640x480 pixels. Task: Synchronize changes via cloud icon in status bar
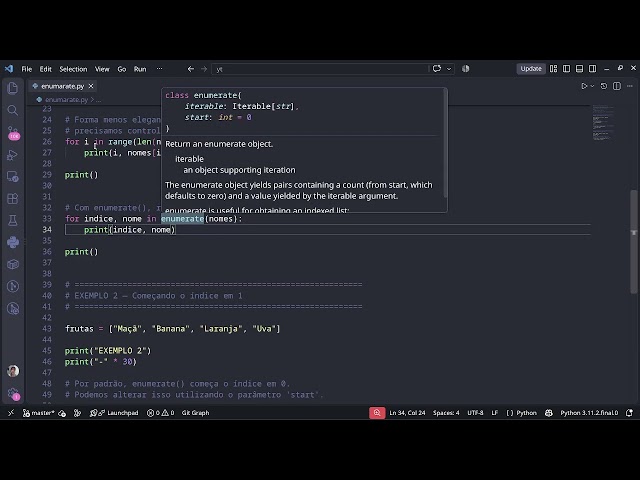pyautogui.click(x=62, y=413)
